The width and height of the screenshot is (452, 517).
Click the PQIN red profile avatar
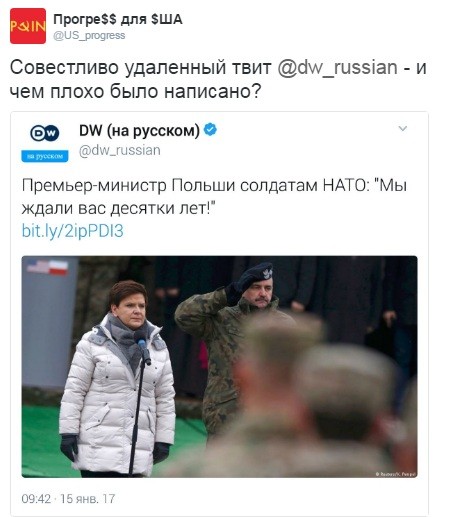click(x=28, y=26)
